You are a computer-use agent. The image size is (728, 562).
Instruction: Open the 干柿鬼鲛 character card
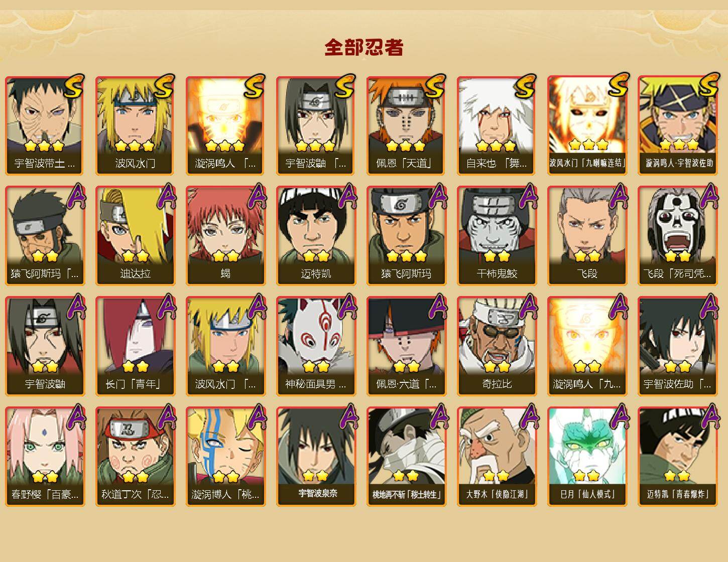click(x=497, y=236)
